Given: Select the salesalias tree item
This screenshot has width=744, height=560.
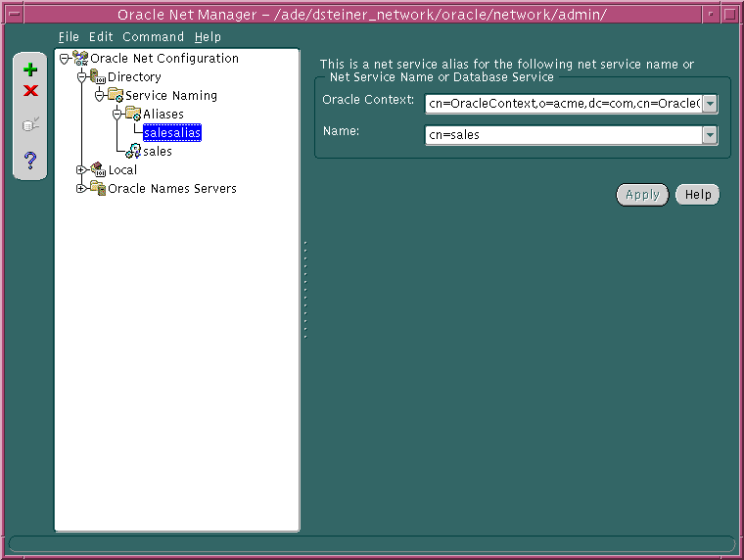Looking at the screenshot, I should click(171, 133).
